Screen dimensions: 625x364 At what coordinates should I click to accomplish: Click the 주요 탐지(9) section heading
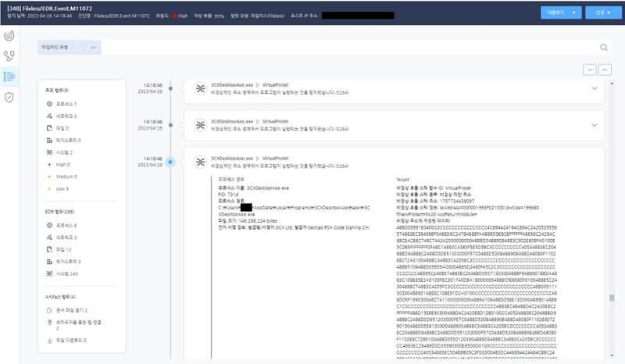click(57, 91)
